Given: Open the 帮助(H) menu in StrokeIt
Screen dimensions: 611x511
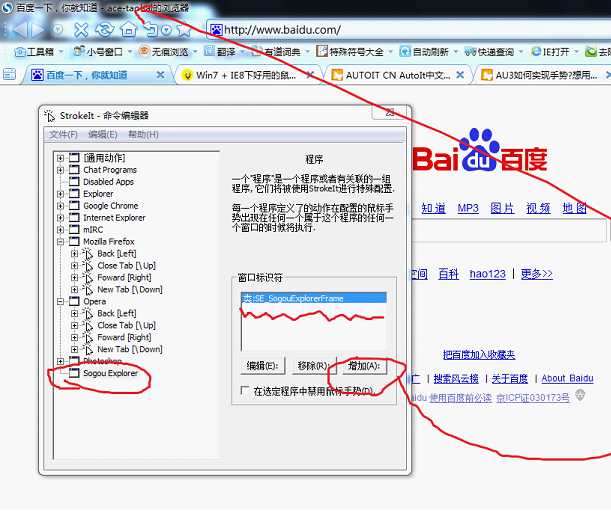Looking at the screenshot, I should click(x=143, y=134).
